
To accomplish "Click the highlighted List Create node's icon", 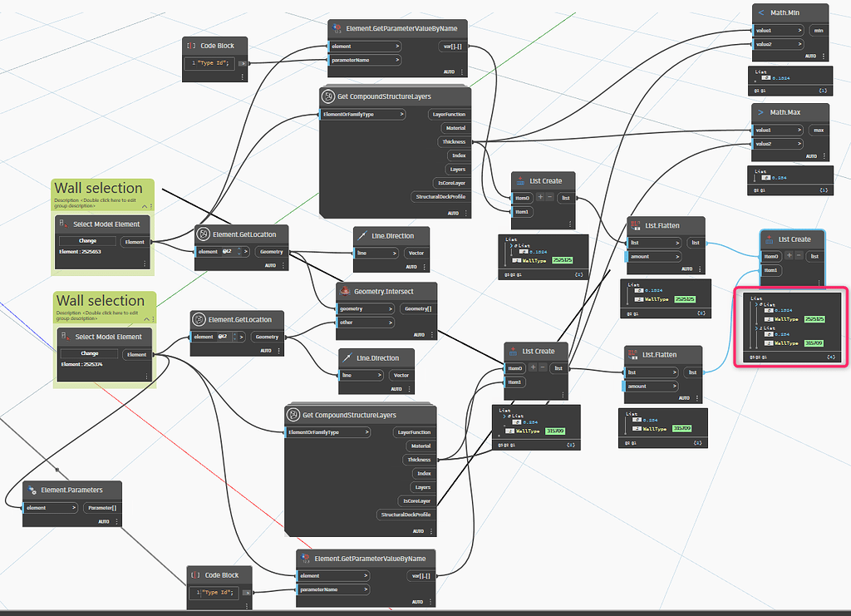I will point(770,239).
